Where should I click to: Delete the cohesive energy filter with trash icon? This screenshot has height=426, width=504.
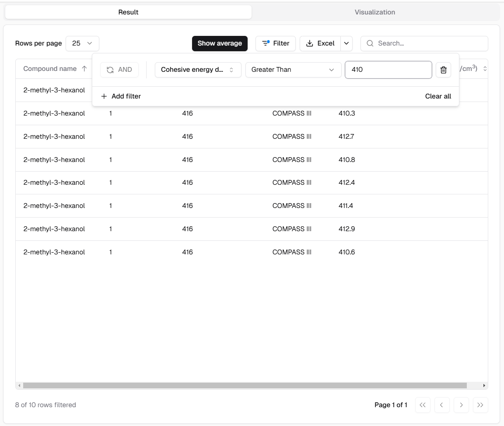pos(443,70)
